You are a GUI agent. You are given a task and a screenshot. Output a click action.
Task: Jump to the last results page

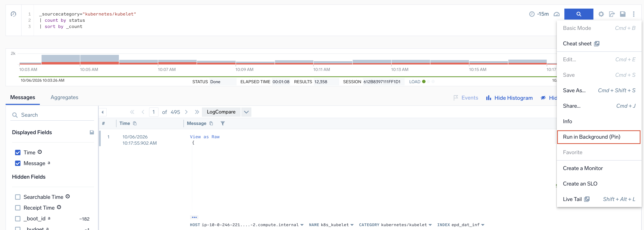(x=197, y=112)
